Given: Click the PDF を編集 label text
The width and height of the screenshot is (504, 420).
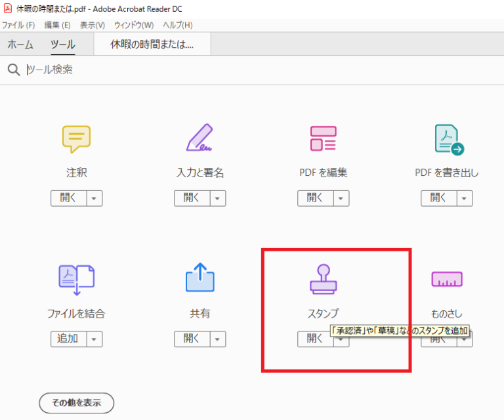Looking at the screenshot, I should pos(324,173).
